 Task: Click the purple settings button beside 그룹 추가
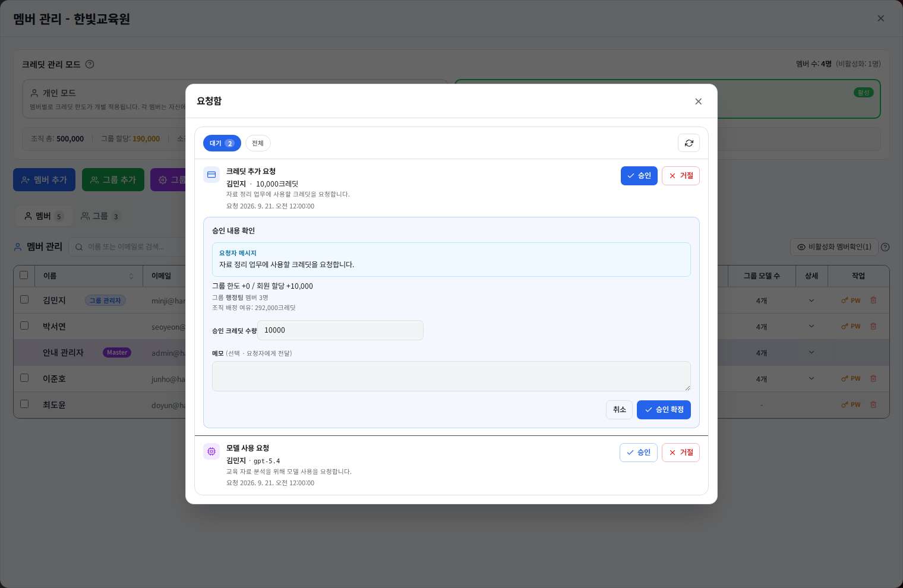[168, 180]
